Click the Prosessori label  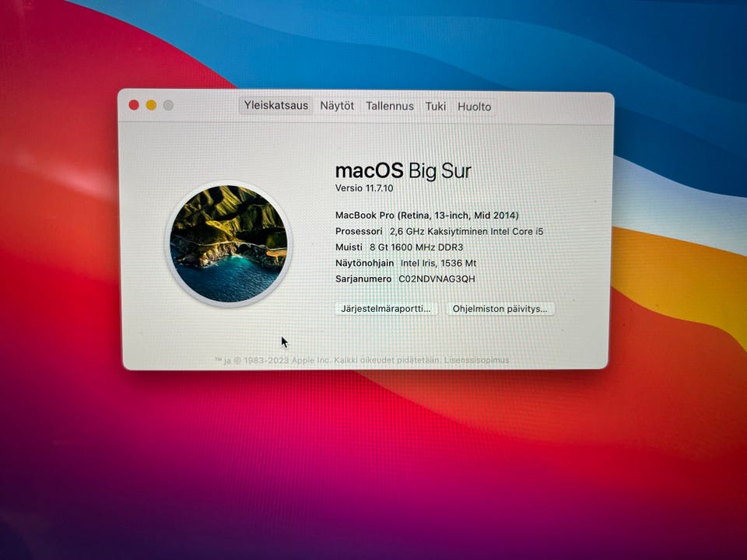click(x=359, y=232)
